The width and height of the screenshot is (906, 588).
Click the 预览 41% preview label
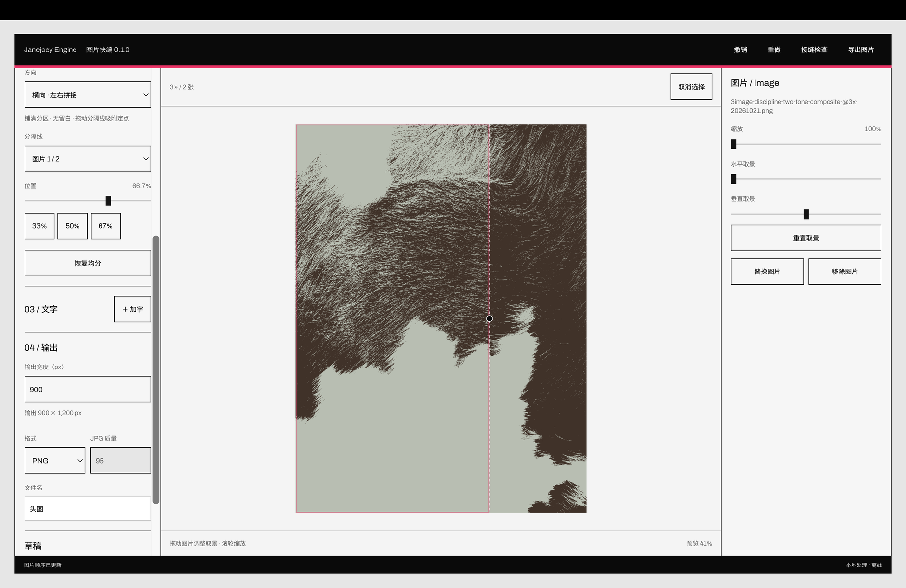point(699,543)
